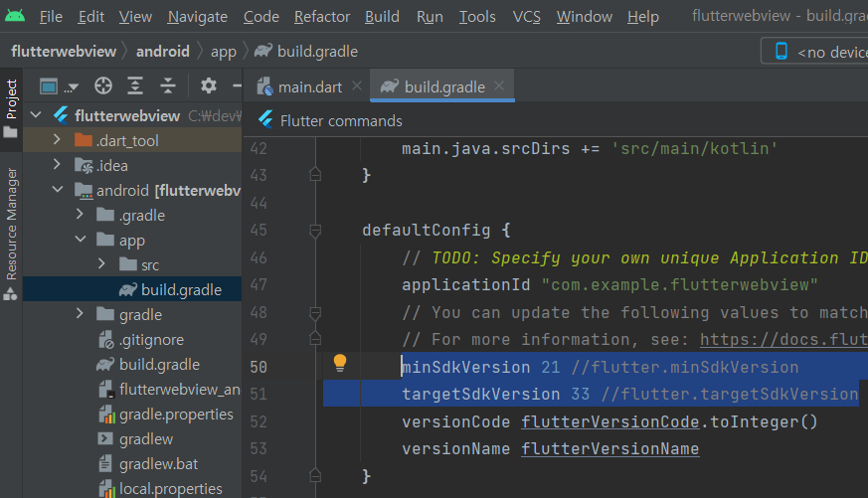
Task: Open the File menu
Action: coord(51,17)
